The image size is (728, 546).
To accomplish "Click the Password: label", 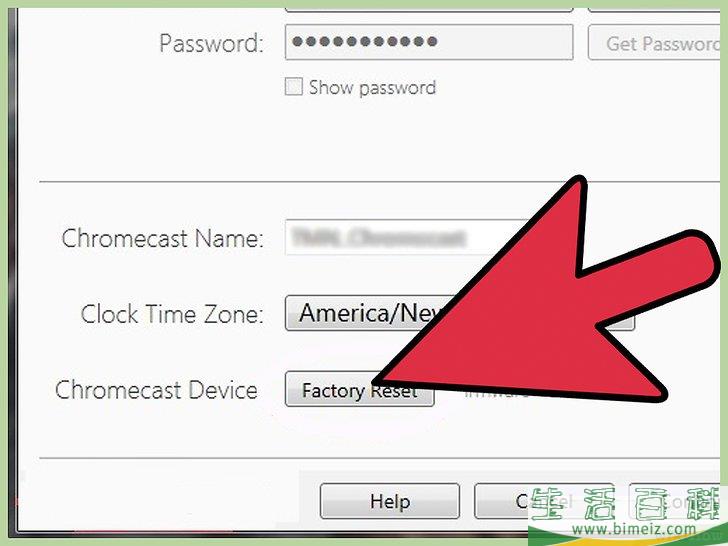I will click(211, 44).
